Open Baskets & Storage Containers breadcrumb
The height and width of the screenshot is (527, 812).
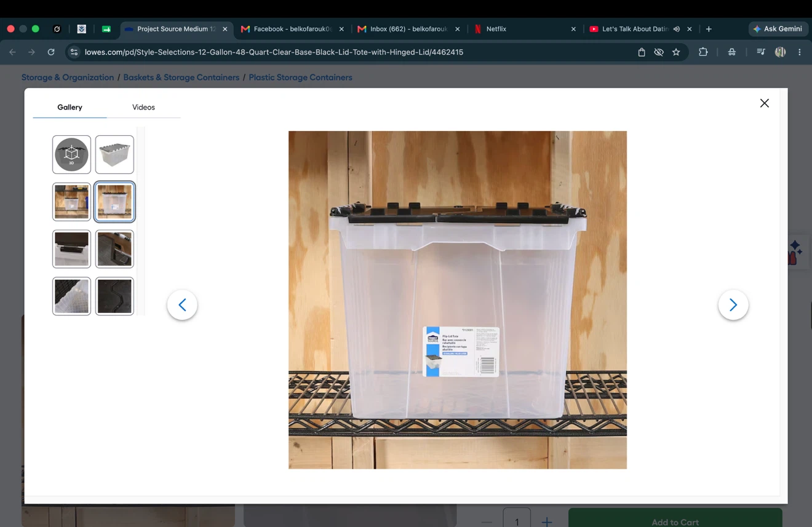point(181,77)
